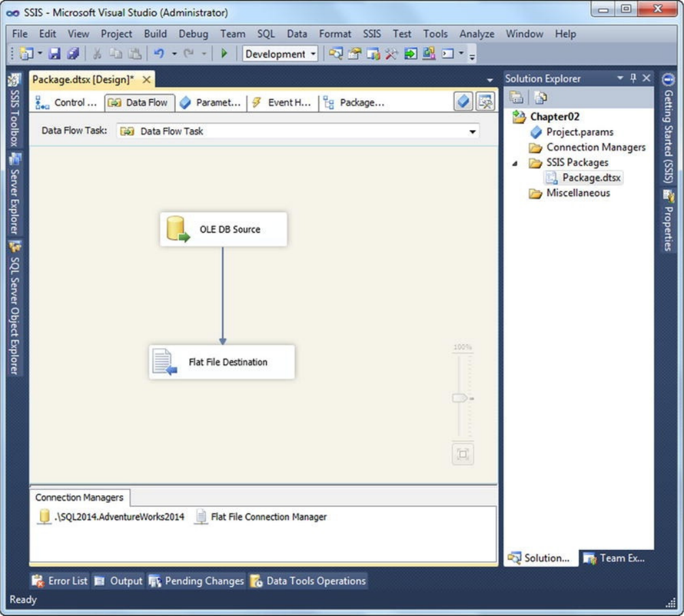
Task: Expand the Data Flow Task dropdown
Action: tap(472, 131)
